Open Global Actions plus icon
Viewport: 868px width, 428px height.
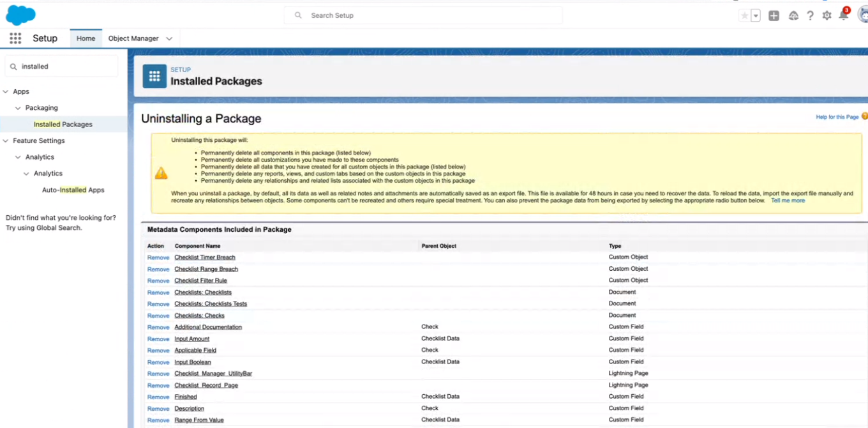click(x=774, y=16)
